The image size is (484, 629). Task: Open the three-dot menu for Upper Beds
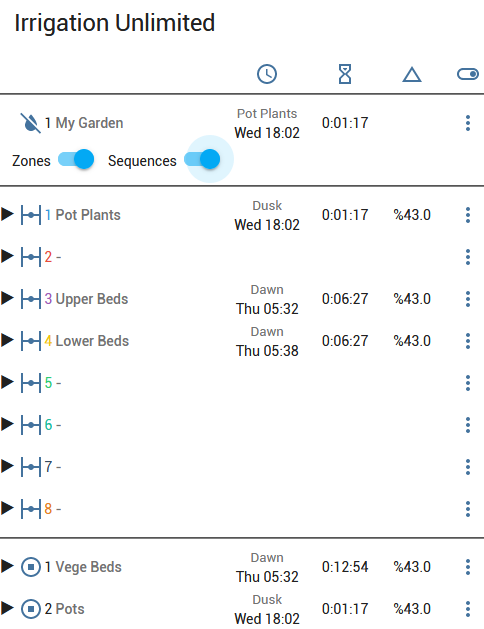pyautogui.click(x=468, y=299)
